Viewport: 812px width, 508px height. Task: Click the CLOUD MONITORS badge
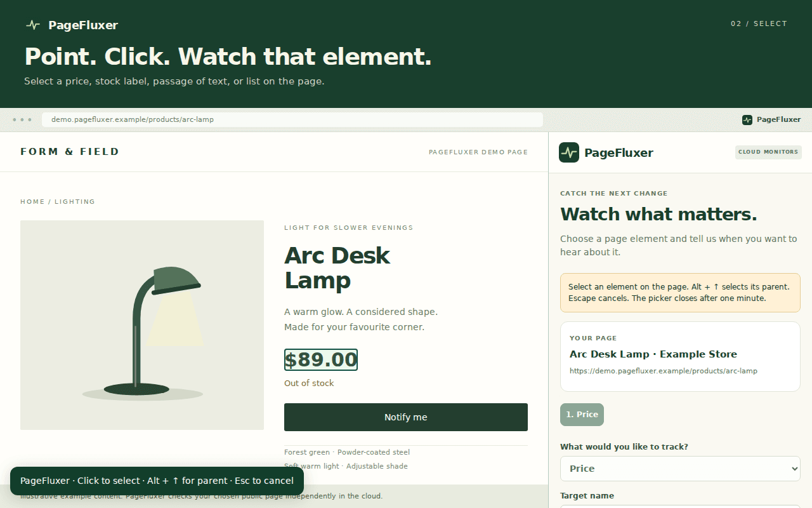coord(768,152)
